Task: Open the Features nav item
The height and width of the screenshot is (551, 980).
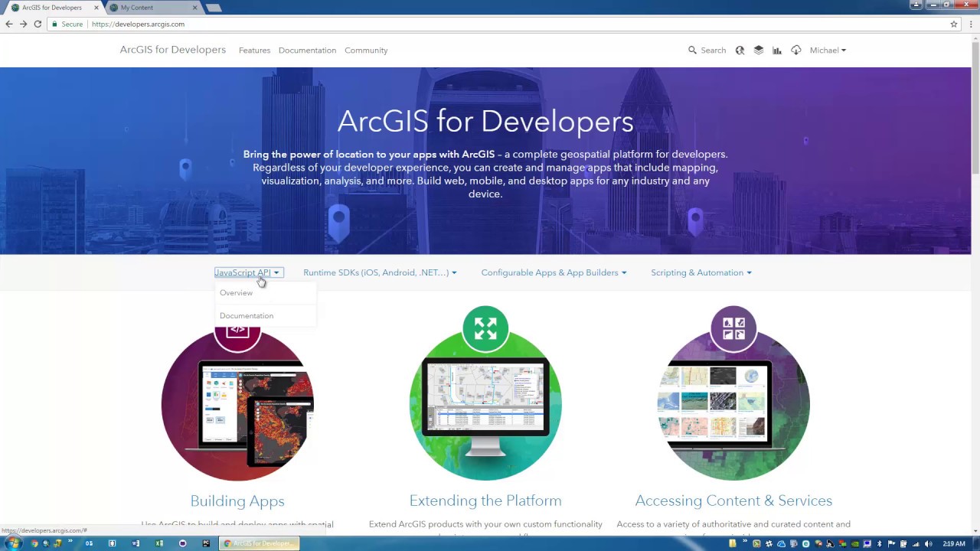Action: [x=254, y=51]
